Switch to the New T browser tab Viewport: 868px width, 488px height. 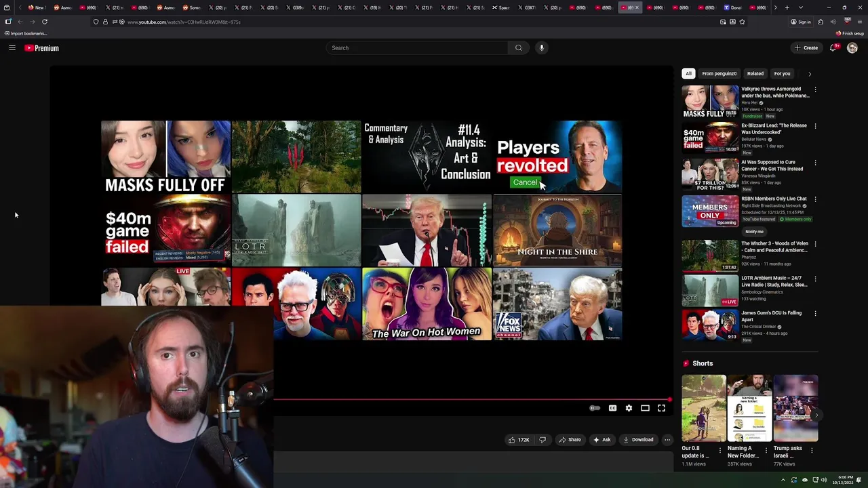(x=36, y=7)
